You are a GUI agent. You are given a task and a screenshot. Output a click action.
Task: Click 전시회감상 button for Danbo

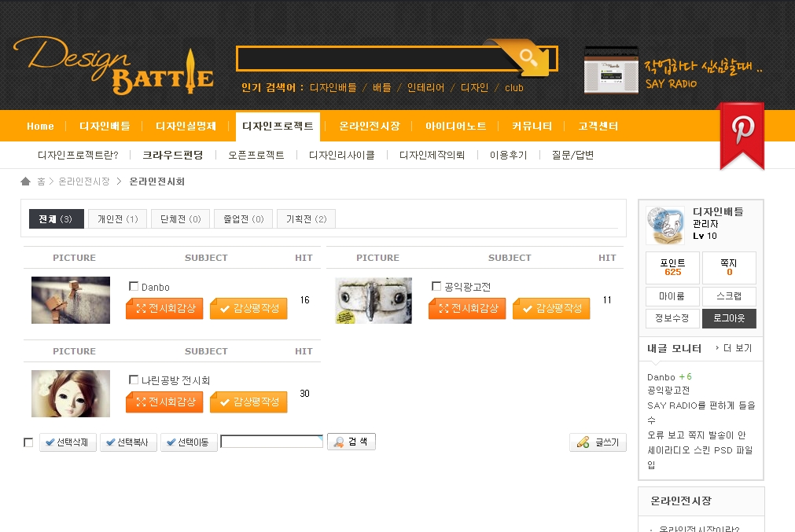(165, 309)
